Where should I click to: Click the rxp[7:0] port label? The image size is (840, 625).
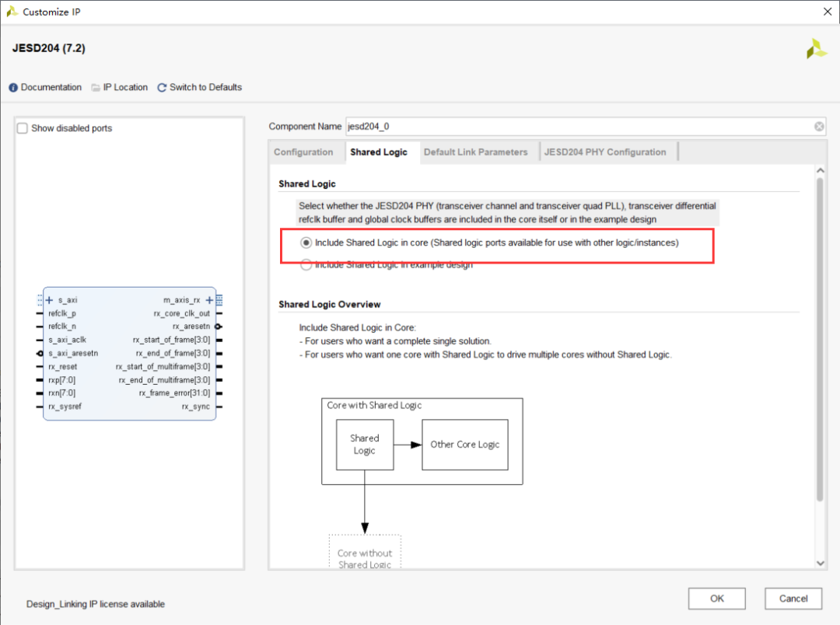pos(61,380)
